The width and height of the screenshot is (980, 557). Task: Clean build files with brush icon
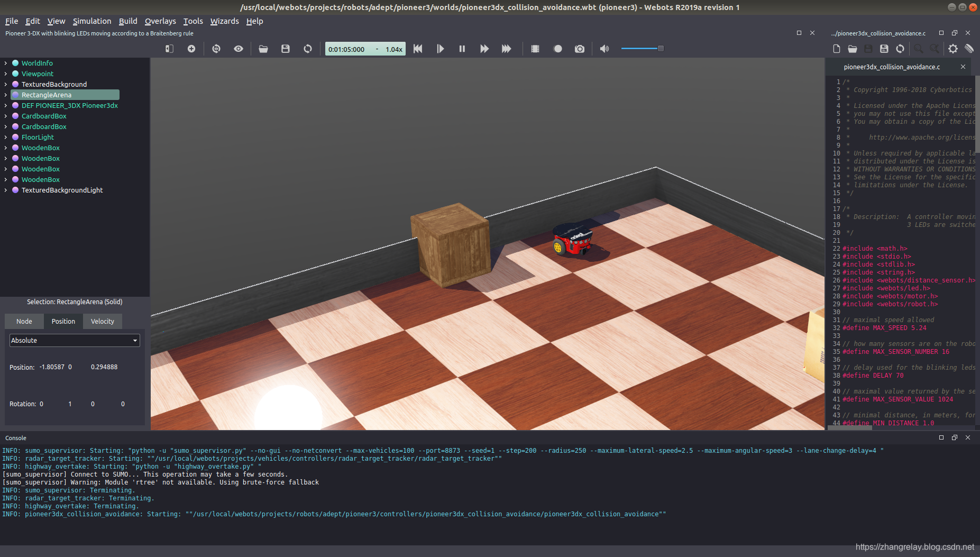969,49
